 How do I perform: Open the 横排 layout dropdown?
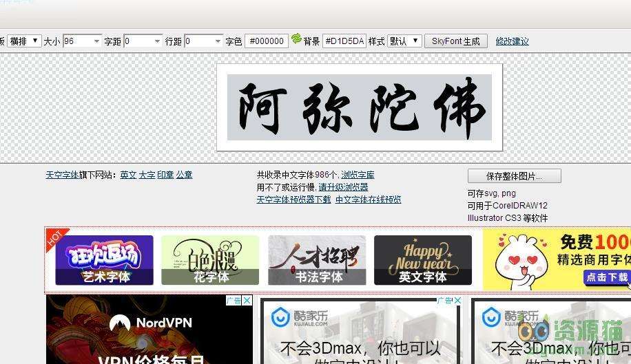pyautogui.click(x=24, y=41)
